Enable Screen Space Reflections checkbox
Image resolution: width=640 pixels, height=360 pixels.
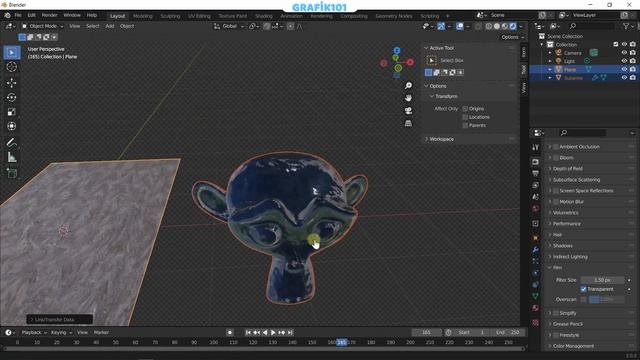point(556,191)
